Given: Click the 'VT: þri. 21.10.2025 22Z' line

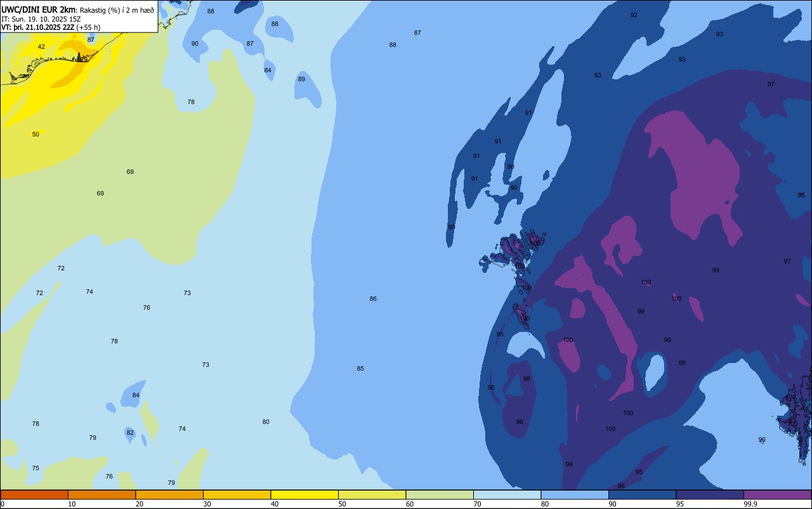Looking at the screenshot, I should [38, 27].
